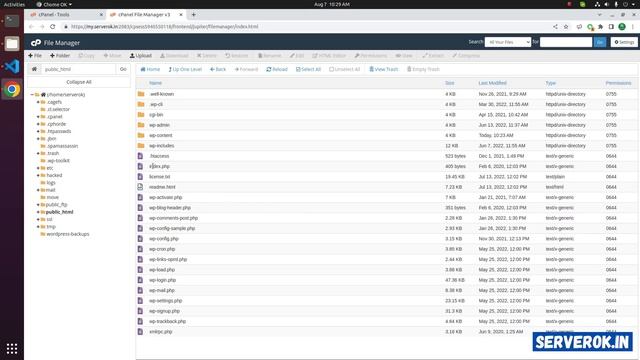Expand the etc tree folder
The image size is (640, 360).
38,168
